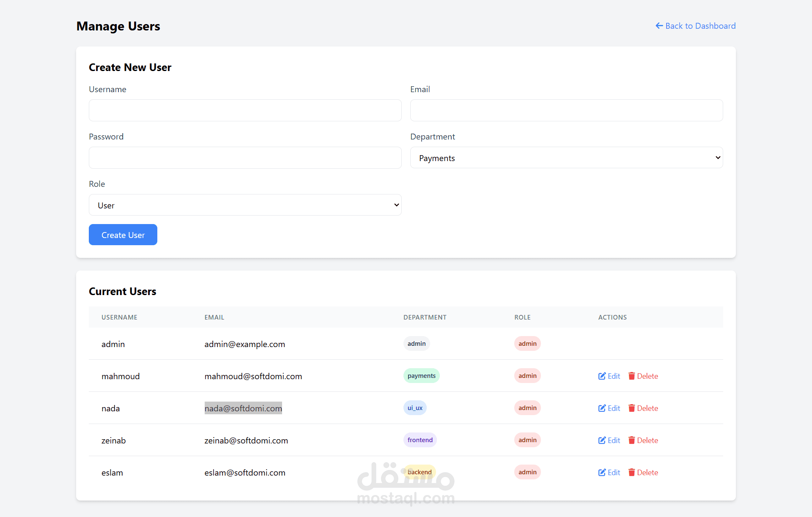This screenshot has height=517, width=812.
Task: Click the edit pencil icon for nada
Action: click(x=602, y=408)
